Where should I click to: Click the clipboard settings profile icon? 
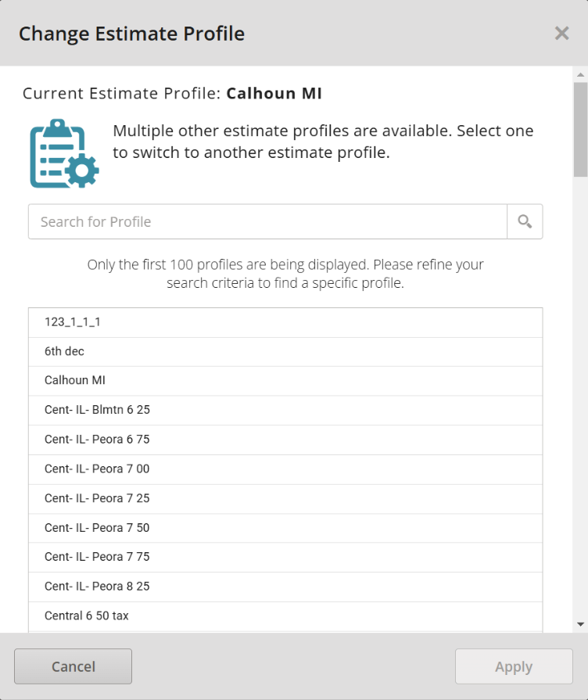(x=64, y=153)
